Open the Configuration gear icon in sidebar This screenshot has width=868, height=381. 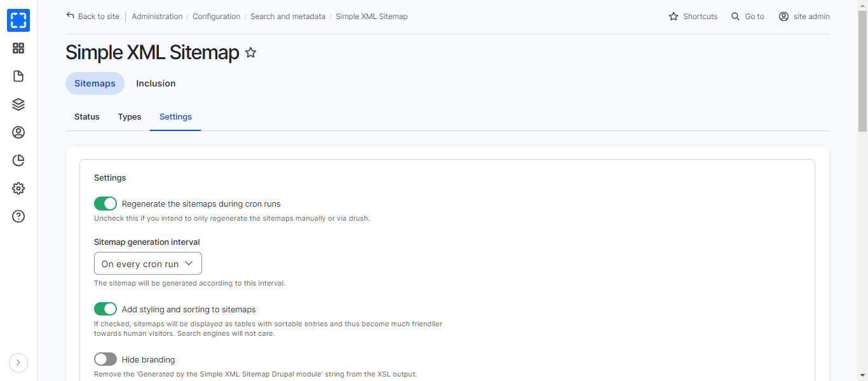[x=18, y=188]
